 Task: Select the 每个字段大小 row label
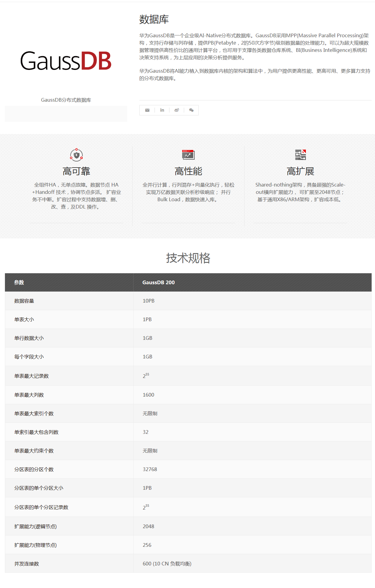pos(29,357)
